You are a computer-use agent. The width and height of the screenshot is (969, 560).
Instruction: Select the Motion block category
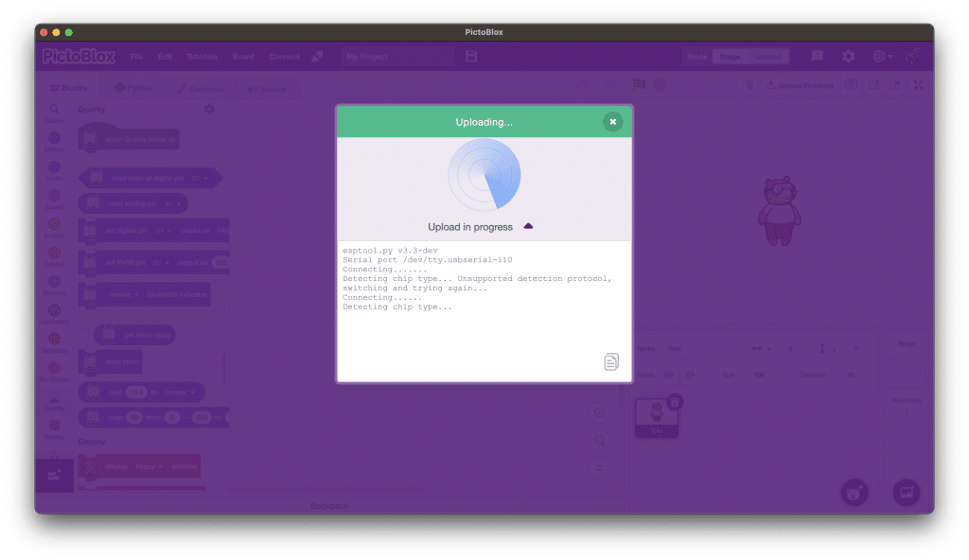(54, 142)
